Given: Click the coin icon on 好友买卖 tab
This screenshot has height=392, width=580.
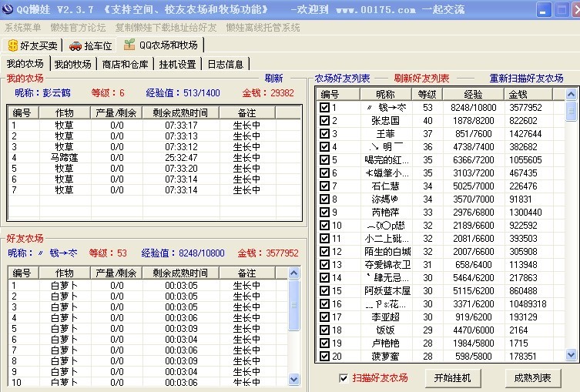Looking at the screenshot, I should [x=13, y=45].
